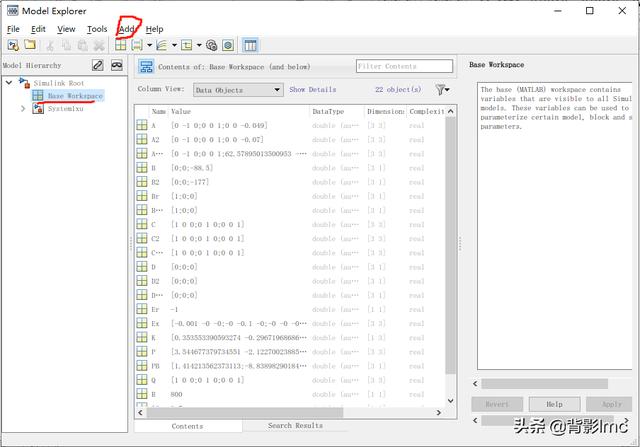Click the Add MATLAB Variable grid icon
Screen dimensions: 640x447
click(120, 45)
